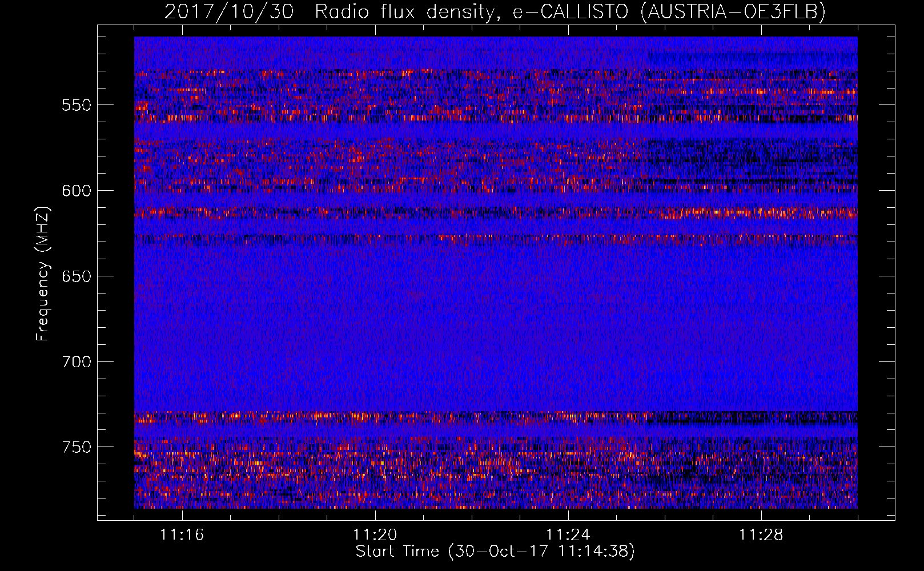The height and width of the screenshot is (571, 924).
Task: Click the 11:24 time tick label
Action: pos(568,535)
